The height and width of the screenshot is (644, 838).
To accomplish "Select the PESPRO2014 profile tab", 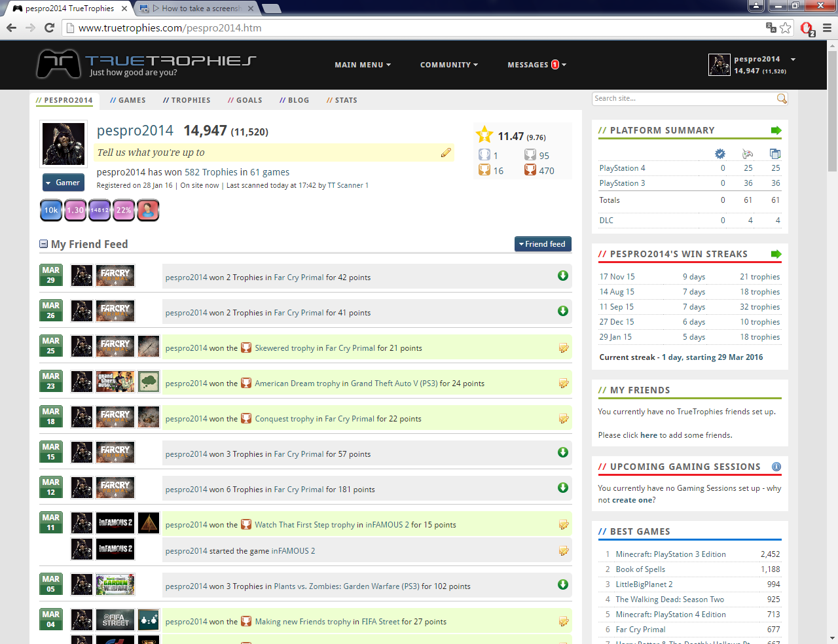I will pos(64,100).
